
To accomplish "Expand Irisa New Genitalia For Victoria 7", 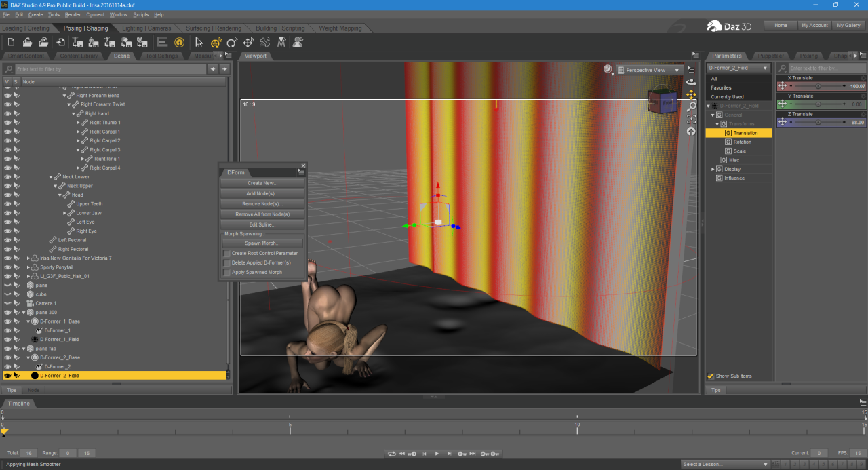I will [28, 258].
